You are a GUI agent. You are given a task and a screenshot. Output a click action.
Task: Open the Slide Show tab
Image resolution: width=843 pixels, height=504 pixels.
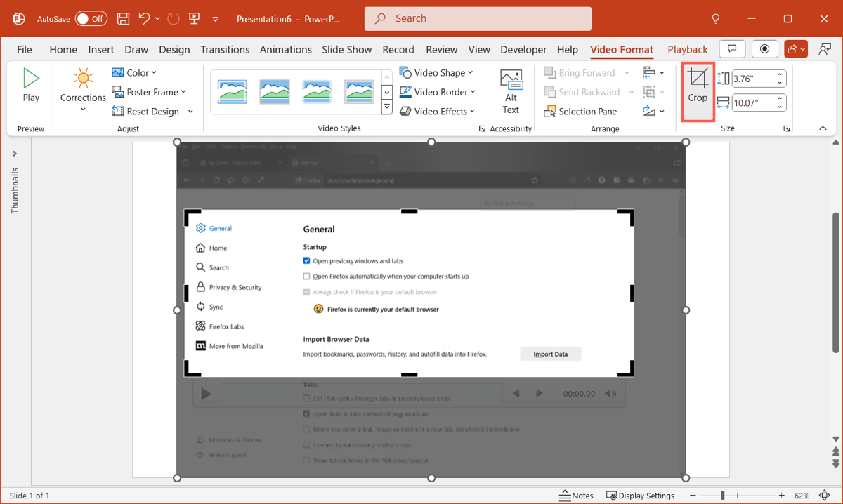(x=347, y=49)
